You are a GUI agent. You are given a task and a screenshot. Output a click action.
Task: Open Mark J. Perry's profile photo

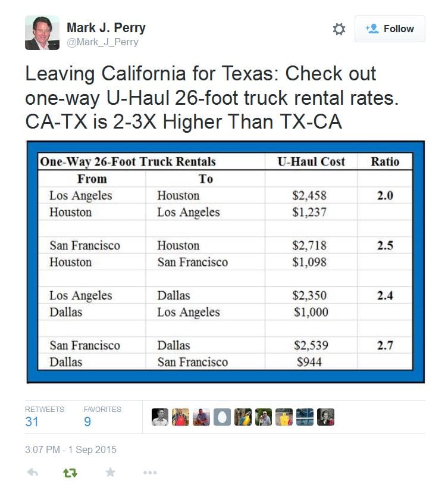42,32
